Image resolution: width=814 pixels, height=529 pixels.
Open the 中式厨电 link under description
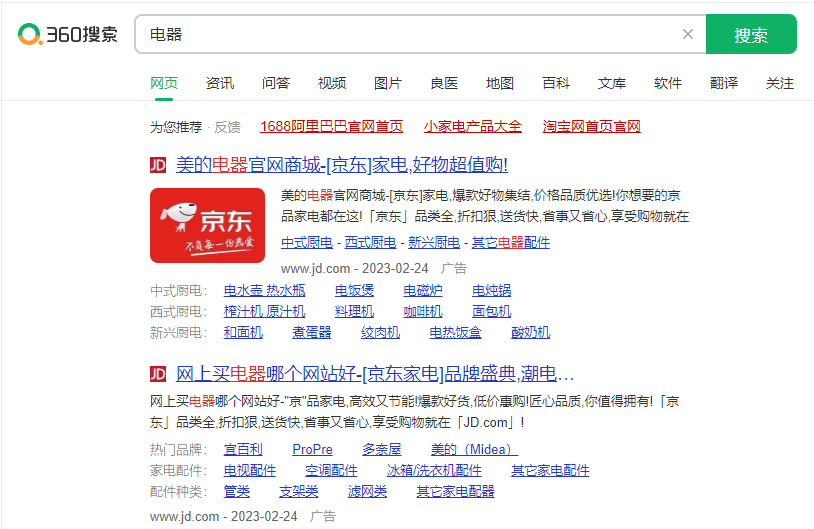(307, 242)
